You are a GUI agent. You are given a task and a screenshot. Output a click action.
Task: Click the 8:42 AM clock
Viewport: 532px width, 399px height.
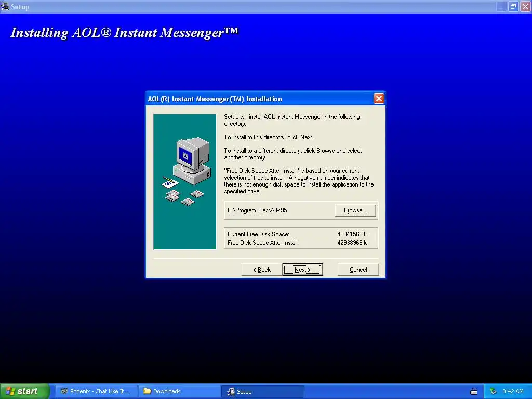(513, 391)
